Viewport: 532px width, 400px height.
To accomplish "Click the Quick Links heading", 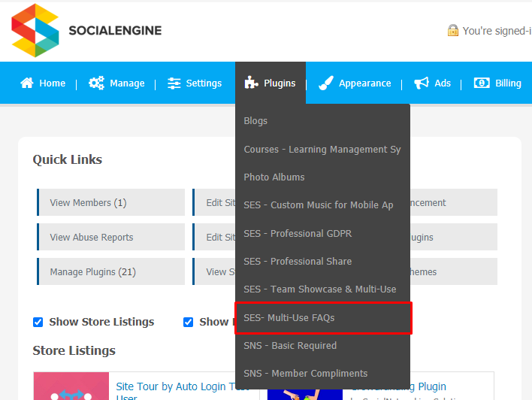I will pos(67,159).
